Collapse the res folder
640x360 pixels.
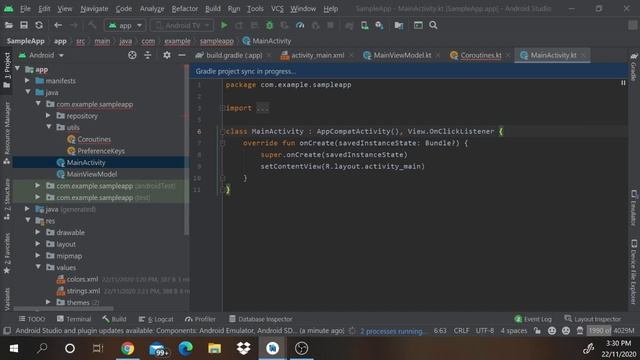pyautogui.click(x=28, y=221)
